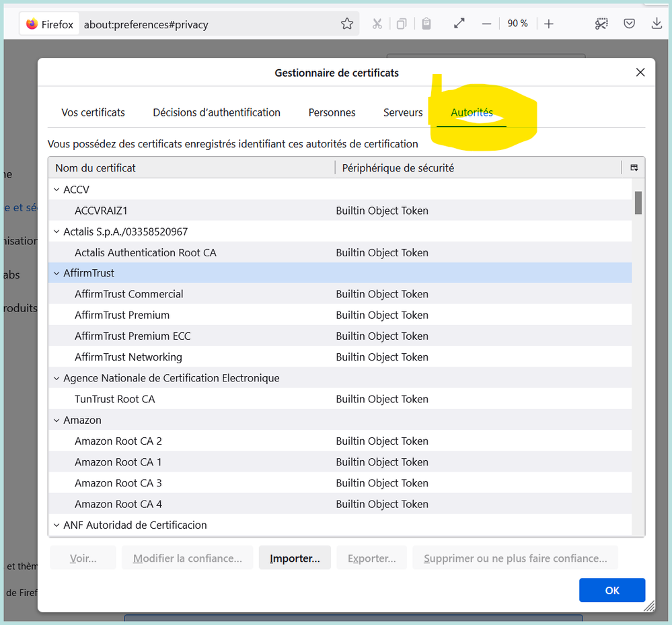
Task: Open the Downloads arrow icon
Action: 657,24
